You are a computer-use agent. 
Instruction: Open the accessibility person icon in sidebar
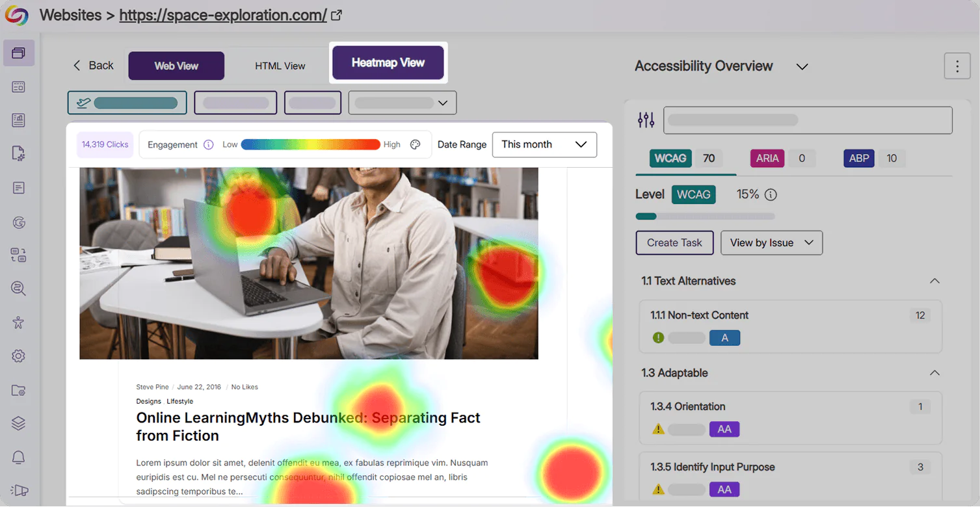19,322
